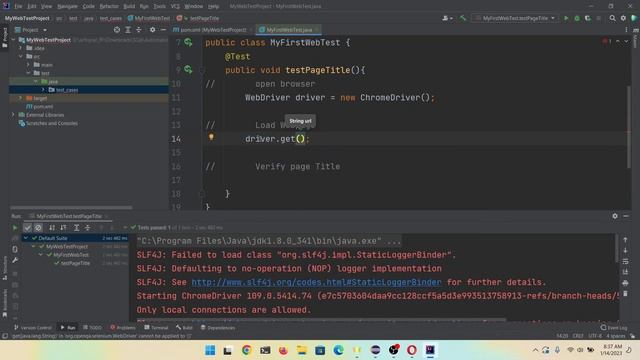Open the Project view selector dropdown
Viewport: 640px width, 360px height.
click(31, 30)
